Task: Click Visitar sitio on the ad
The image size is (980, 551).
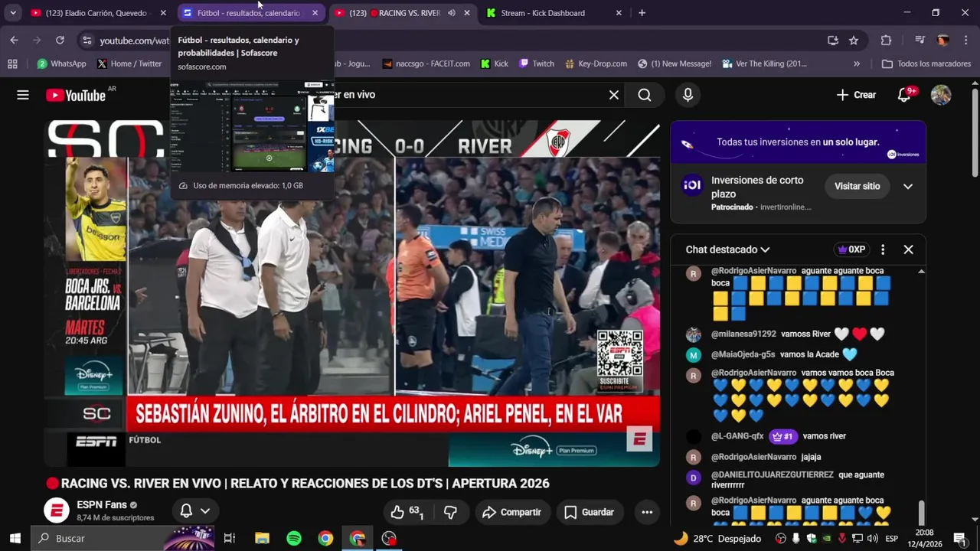Action: point(857,186)
